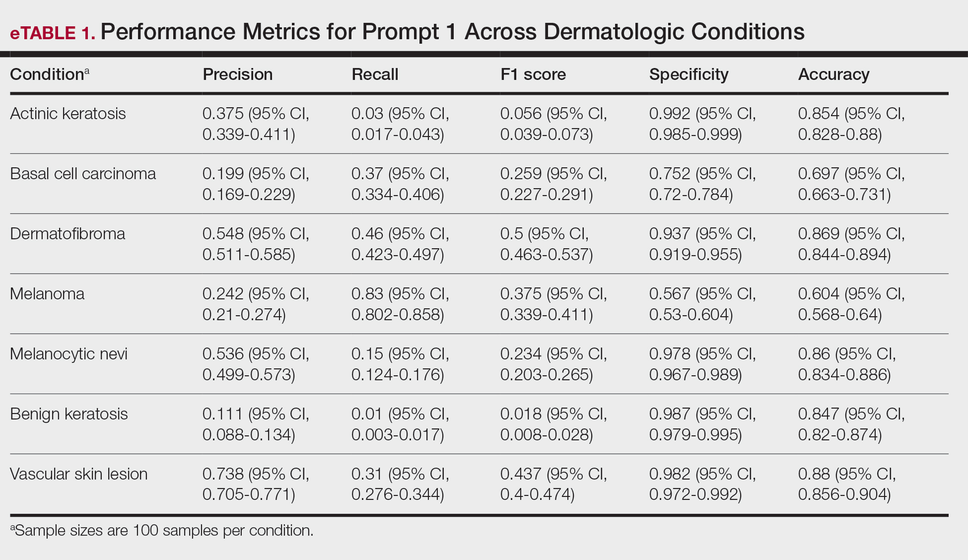The height and width of the screenshot is (560, 968).
Task: Click the Accuracy column header
Action: point(833,74)
